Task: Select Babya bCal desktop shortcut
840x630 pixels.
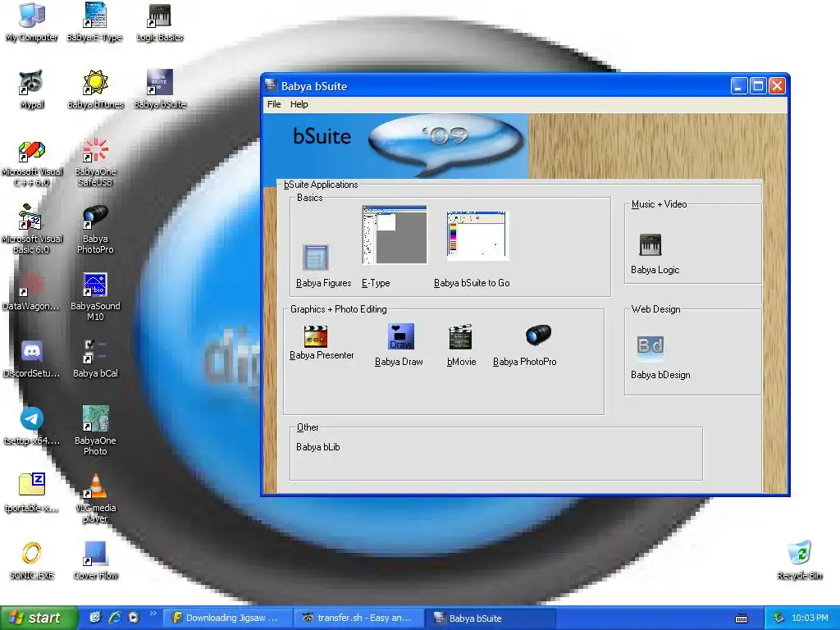Action: [x=95, y=359]
